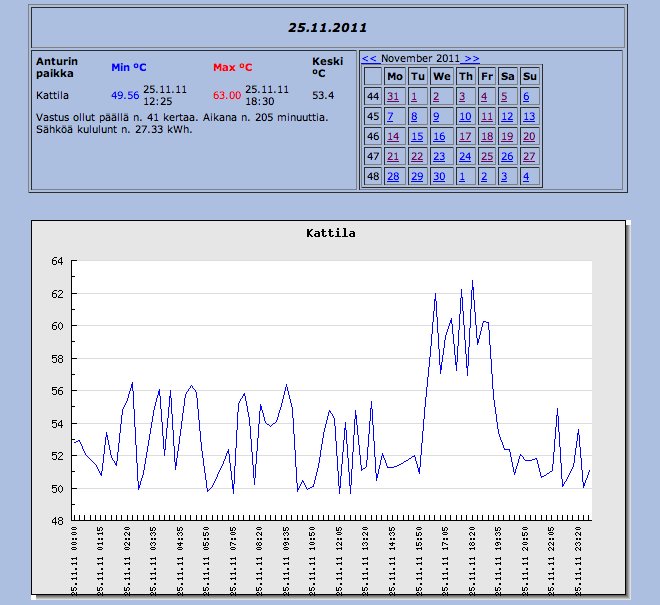Select day 22 in week 47

click(x=416, y=157)
